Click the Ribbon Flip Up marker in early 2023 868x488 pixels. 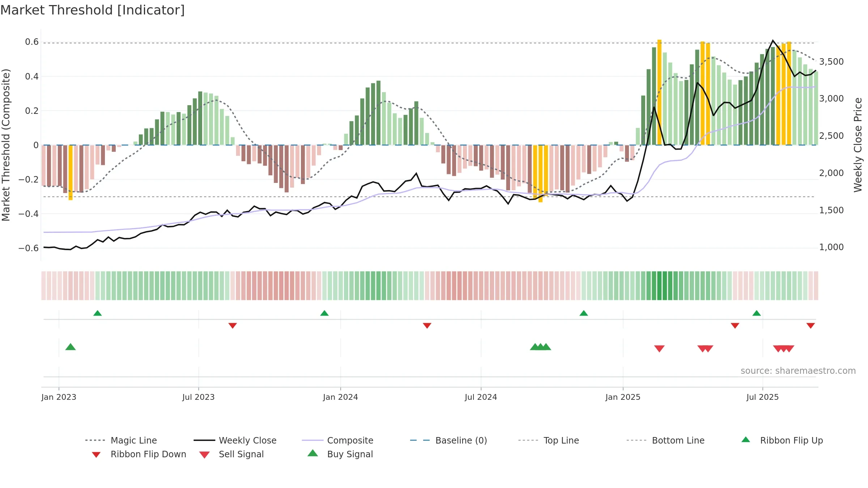[98, 313]
